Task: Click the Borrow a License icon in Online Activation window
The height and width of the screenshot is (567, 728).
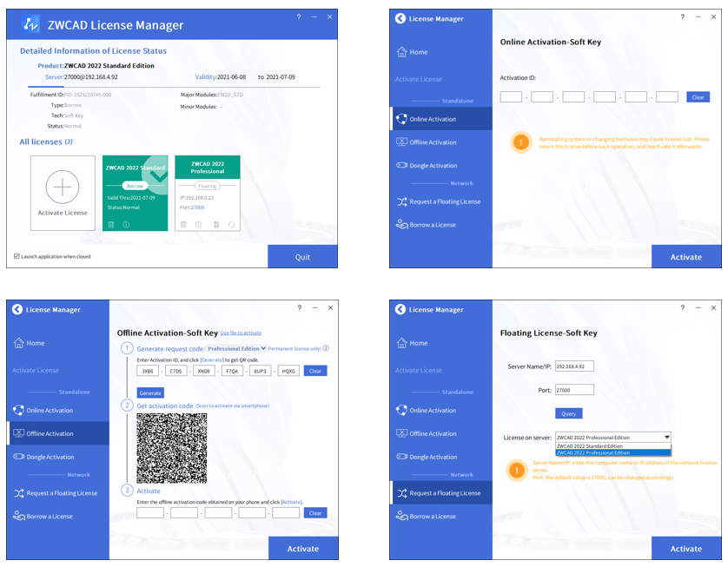Action: [x=401, y=225]
